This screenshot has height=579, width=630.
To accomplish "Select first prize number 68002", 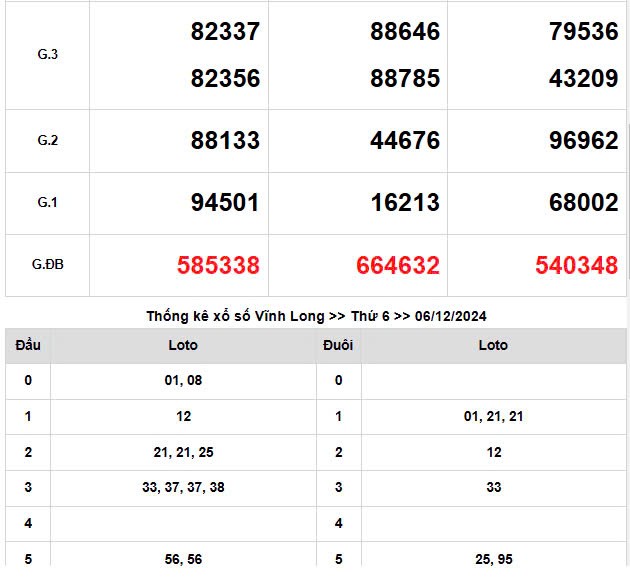I will click(583, 203).
